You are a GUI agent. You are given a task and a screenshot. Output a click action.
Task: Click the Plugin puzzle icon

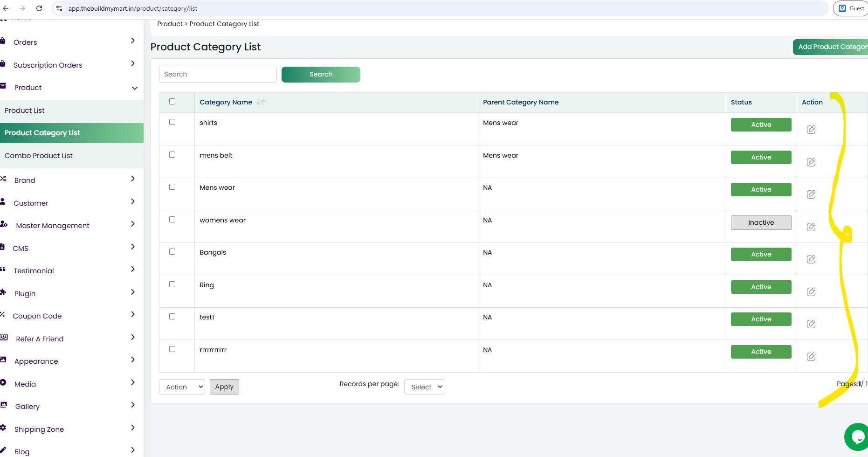(x=3, y=292)
